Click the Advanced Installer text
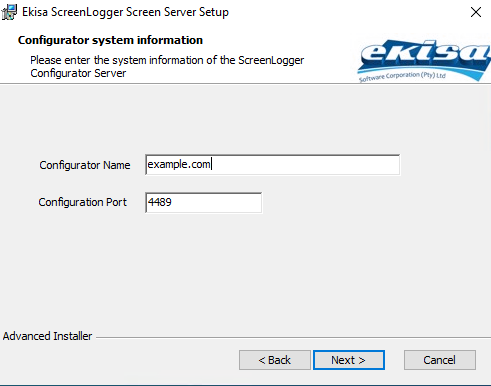 tap(47, 336)
